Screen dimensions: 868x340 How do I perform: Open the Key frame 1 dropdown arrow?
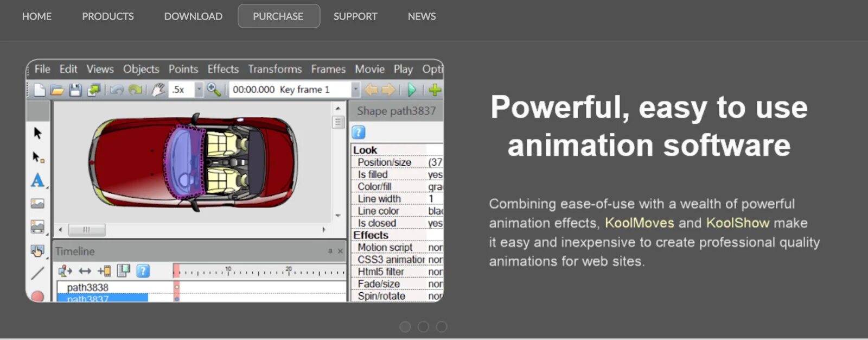355,90
